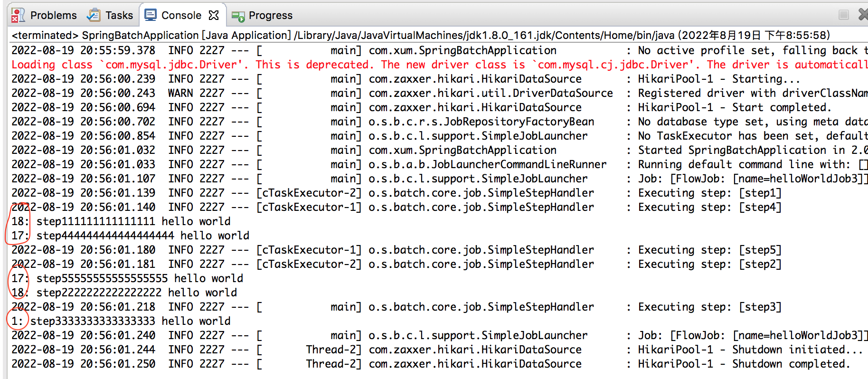Image resolution: width=868 pixels, height=379 pixels.
Task: Click the Tasks clipboard icon
Action: pos(94,15)
